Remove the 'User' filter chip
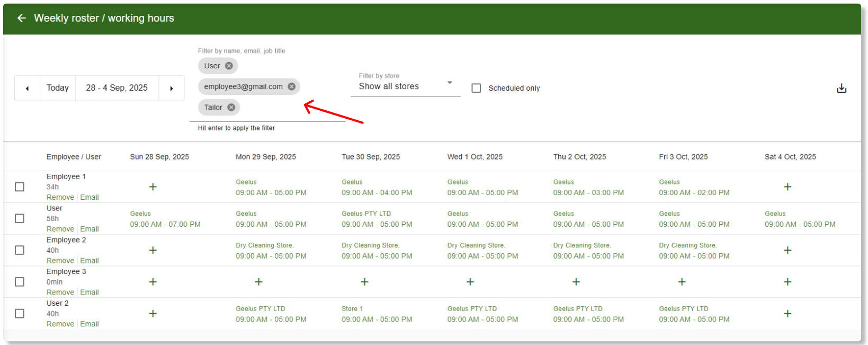This screenshot has height=345, width=868. click(x=229, y=66)
